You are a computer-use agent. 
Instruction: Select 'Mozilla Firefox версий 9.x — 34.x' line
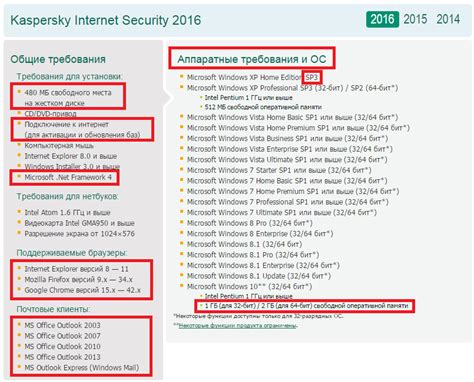coord(78,279)
